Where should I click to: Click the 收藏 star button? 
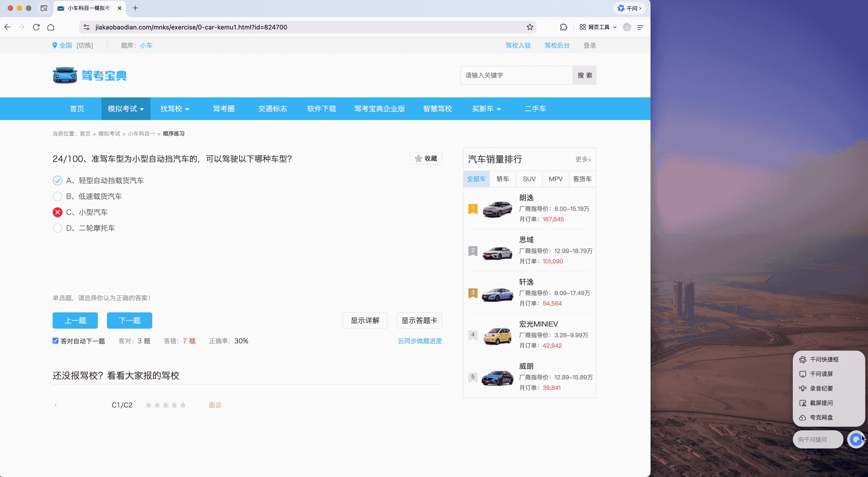(x=426, y=158)
